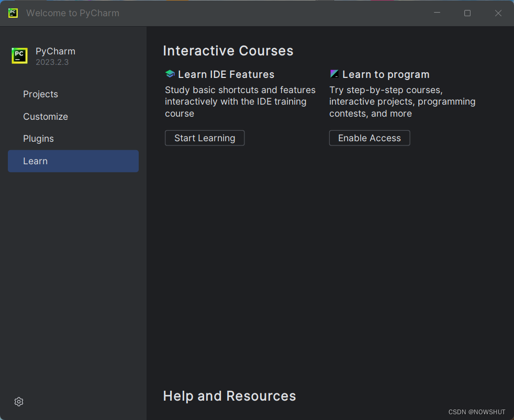
Task: Click the PyCharm logo beside version 2023.2.3
Action: [x=20, y=55]
